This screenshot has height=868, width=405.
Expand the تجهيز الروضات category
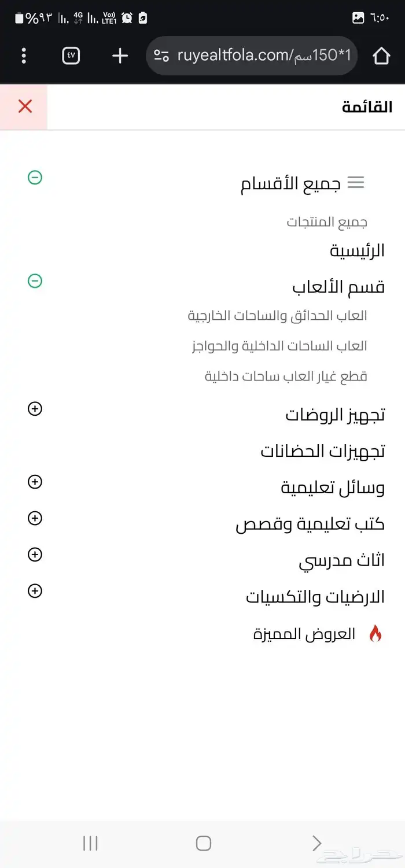point(35,409)
